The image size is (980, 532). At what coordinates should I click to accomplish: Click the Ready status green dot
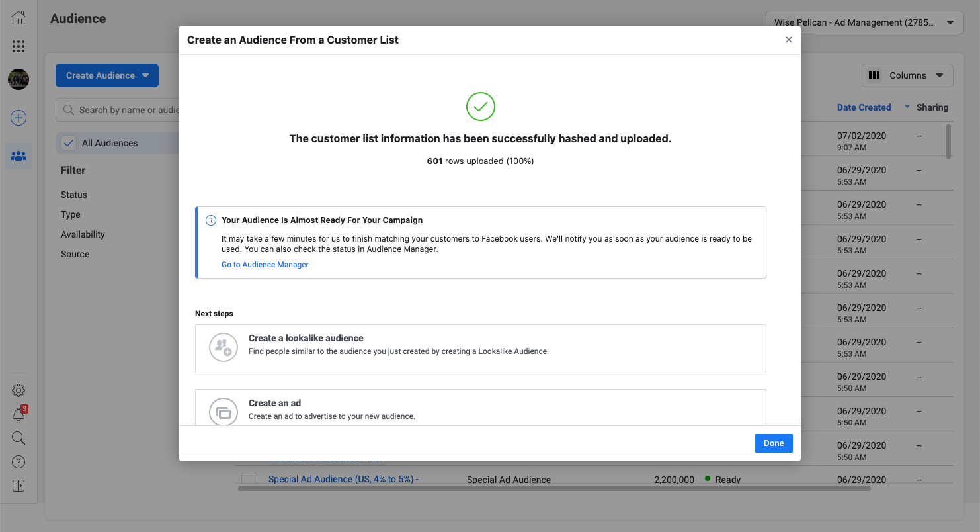708,478
